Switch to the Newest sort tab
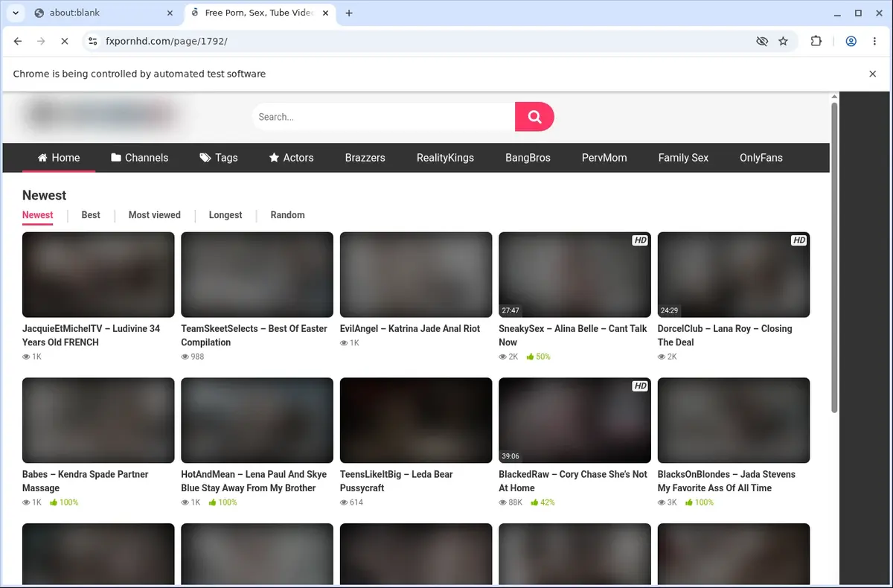The width and height of the screenshot is (893, 588). (x=38, y=215)
